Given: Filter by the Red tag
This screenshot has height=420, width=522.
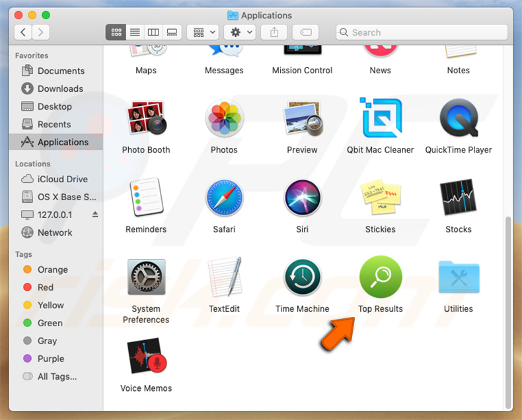Looking at the screenshot, I should click(56, 287).
